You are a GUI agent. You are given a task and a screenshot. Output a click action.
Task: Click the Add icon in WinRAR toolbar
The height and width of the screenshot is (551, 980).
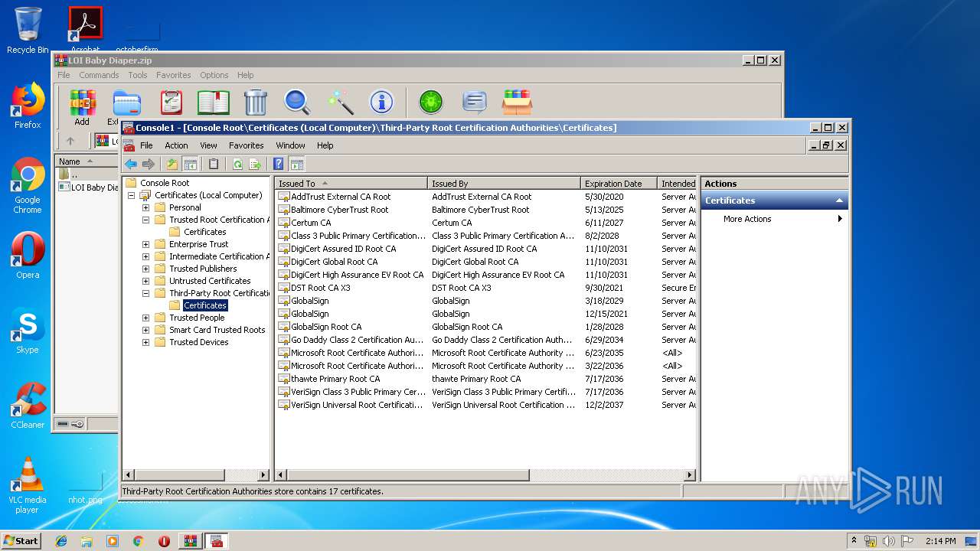click(x=82, y=107)
